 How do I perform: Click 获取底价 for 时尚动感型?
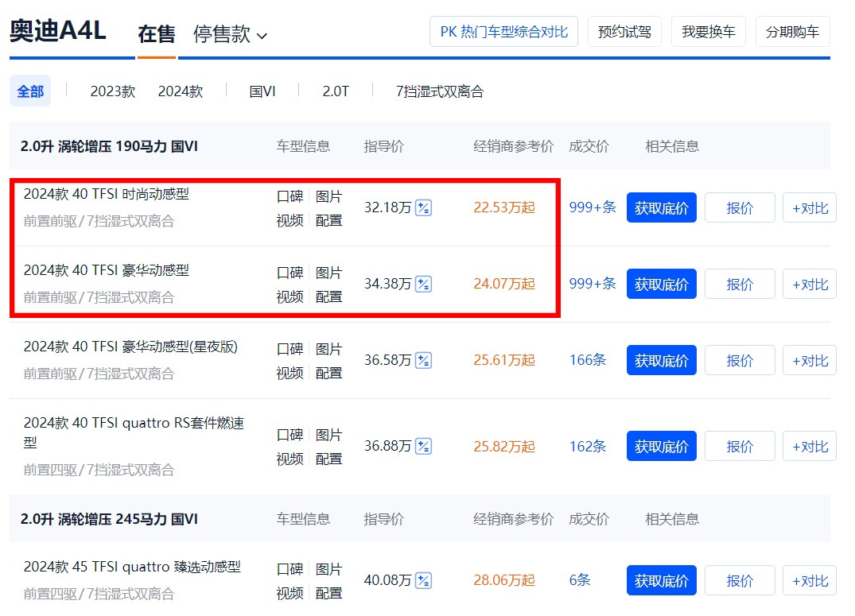(x=662, y=207)
